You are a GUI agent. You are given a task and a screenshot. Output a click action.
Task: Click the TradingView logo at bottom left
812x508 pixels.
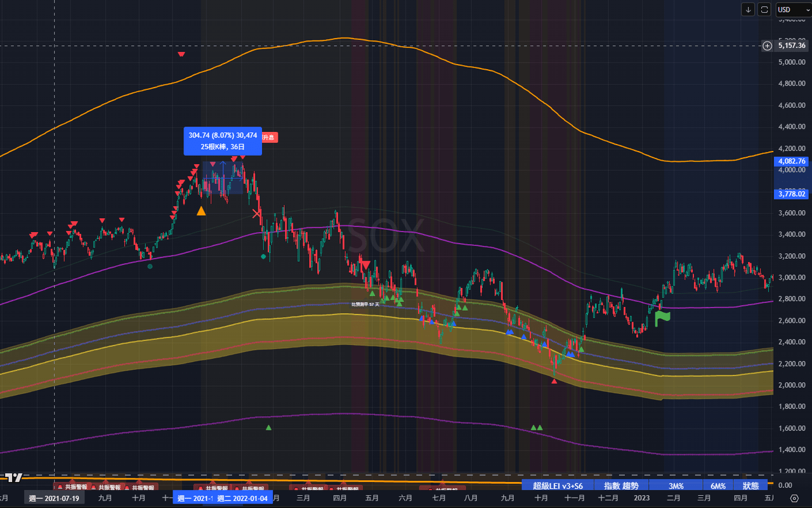(x=15, y=478)
